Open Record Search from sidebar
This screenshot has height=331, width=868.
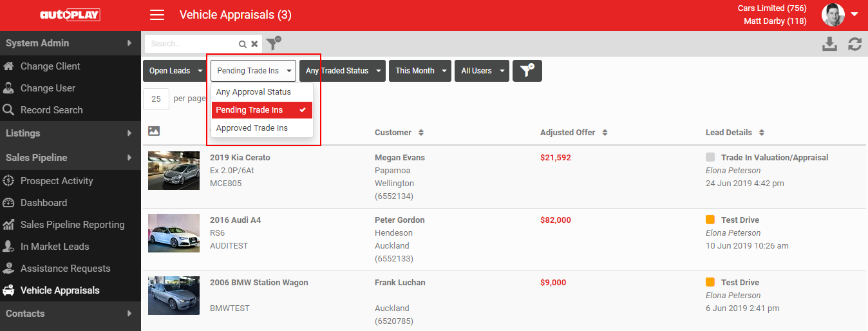pyautogui.click(x=52, y=109)
